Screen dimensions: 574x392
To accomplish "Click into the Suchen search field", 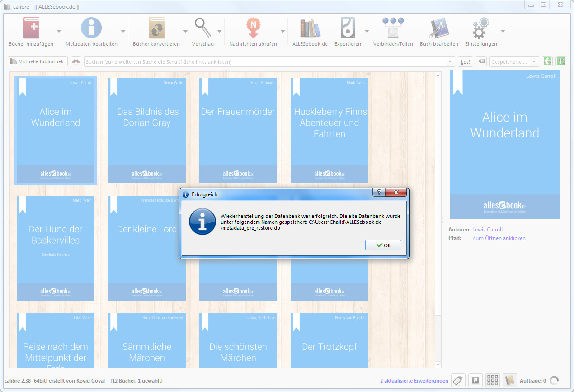I will (x=265, y=61).
